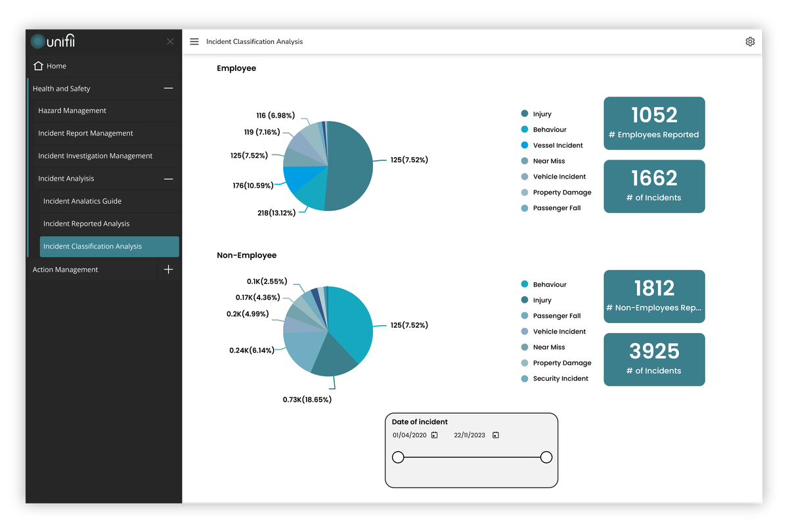The height and width of the screenshot is (532, 788).
Task: Expand the Action Management section
Action: tap(168, 269)
